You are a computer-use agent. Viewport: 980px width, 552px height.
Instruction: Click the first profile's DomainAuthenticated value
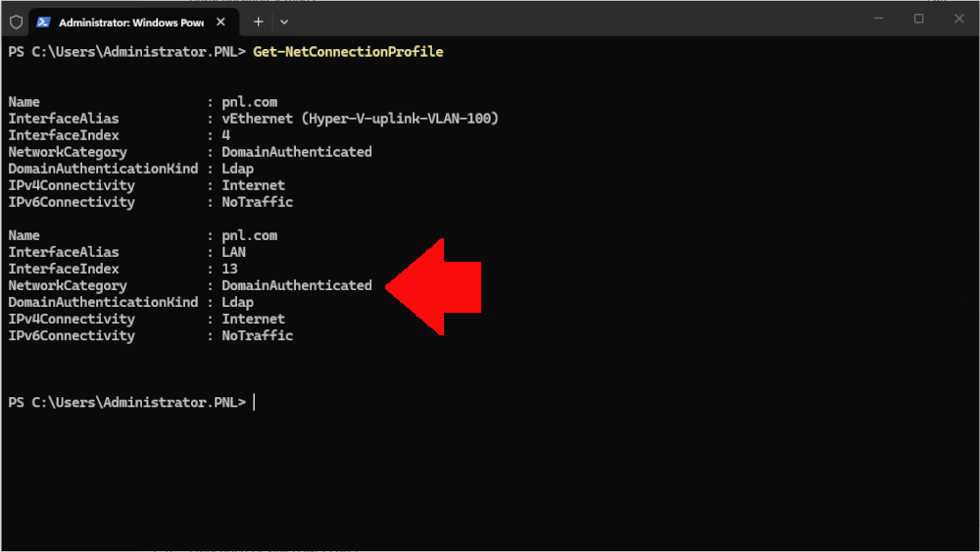tap(296, 152)
